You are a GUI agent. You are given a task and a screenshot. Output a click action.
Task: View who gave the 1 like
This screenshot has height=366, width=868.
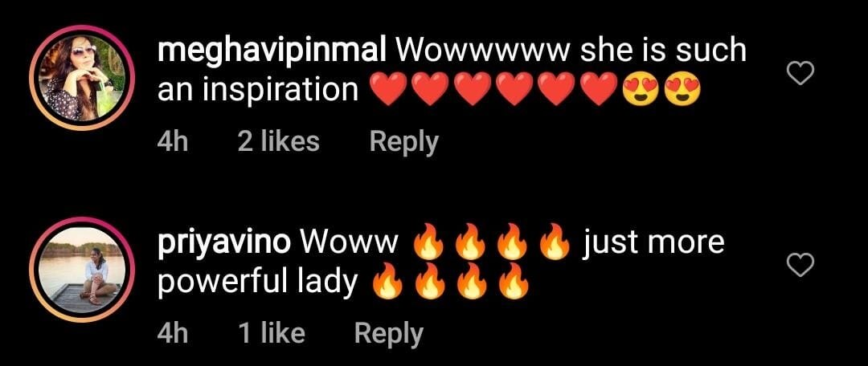272,333
